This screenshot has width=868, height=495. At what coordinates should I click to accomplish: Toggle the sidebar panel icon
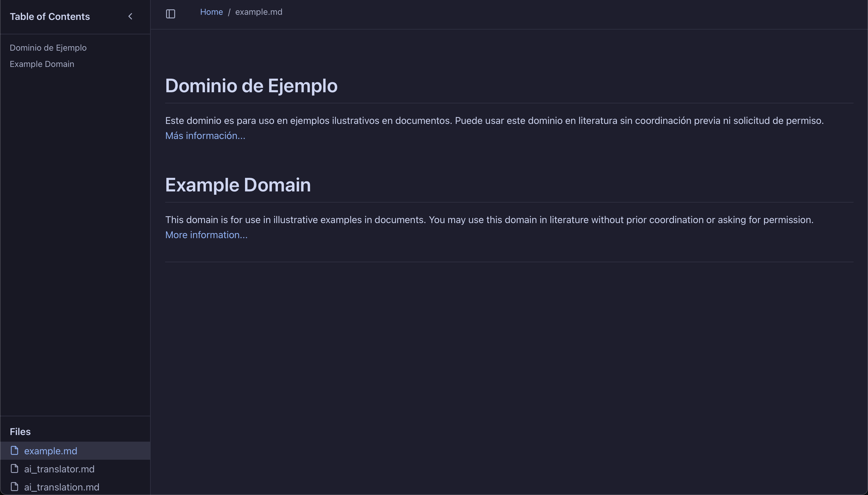pyautogui.click(x=170, y=14)
